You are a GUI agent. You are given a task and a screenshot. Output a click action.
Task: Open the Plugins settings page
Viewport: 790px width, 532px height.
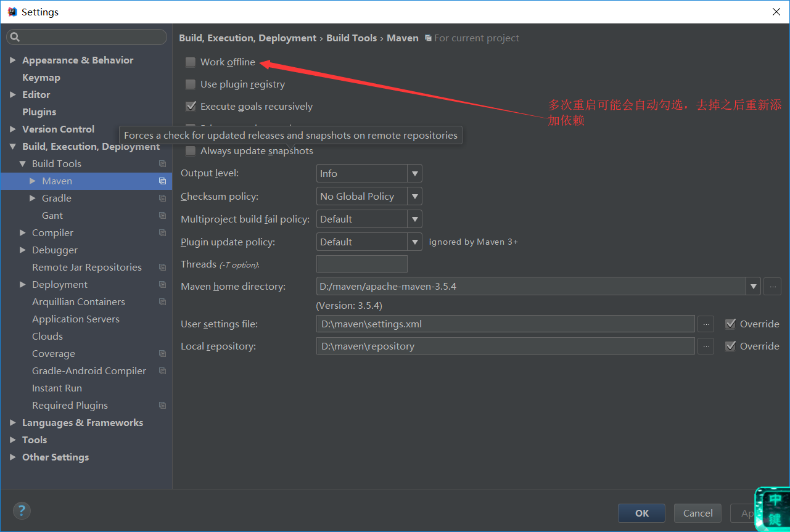point(39,112)
